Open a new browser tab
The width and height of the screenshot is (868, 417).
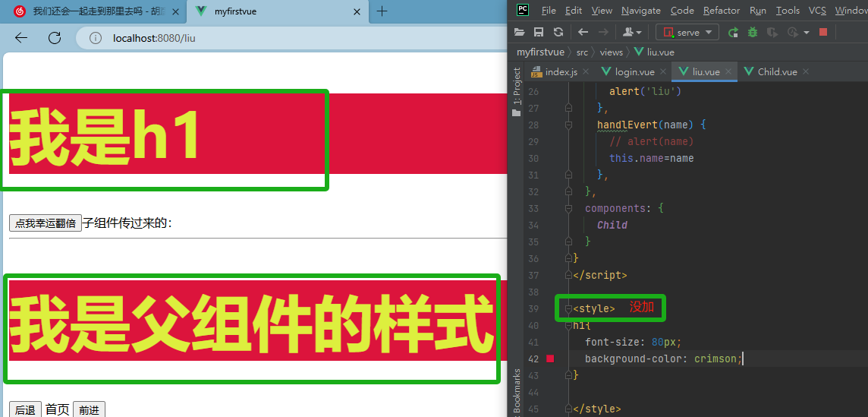382,11
